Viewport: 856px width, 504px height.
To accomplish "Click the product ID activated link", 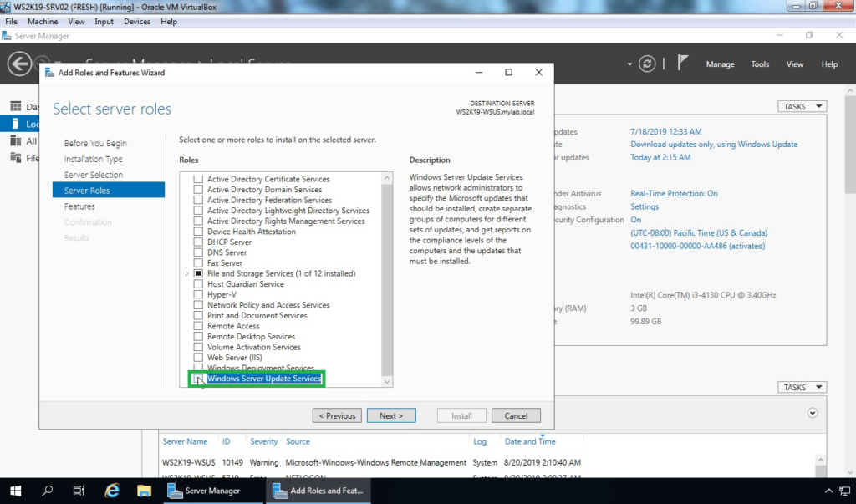I will 698,246.
